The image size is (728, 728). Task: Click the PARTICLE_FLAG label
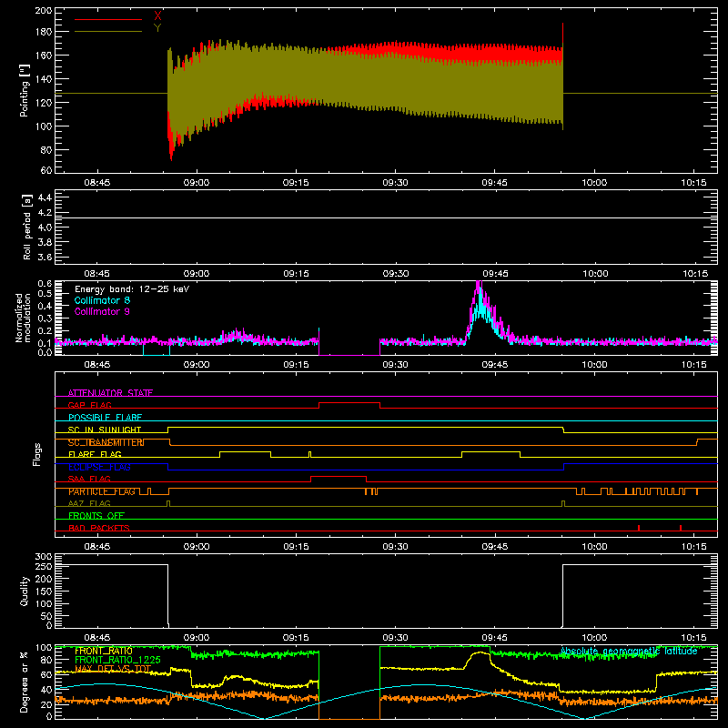point(102,491)
